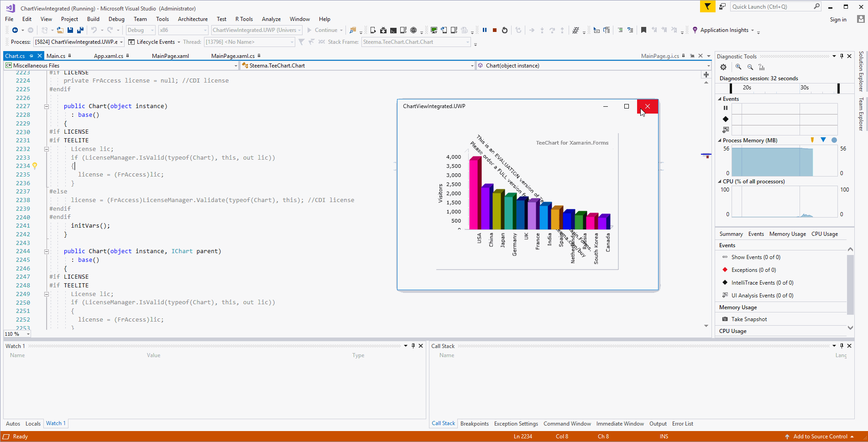Click the thread filter funnel icon

pyautogui.click(x=301, y=42)
